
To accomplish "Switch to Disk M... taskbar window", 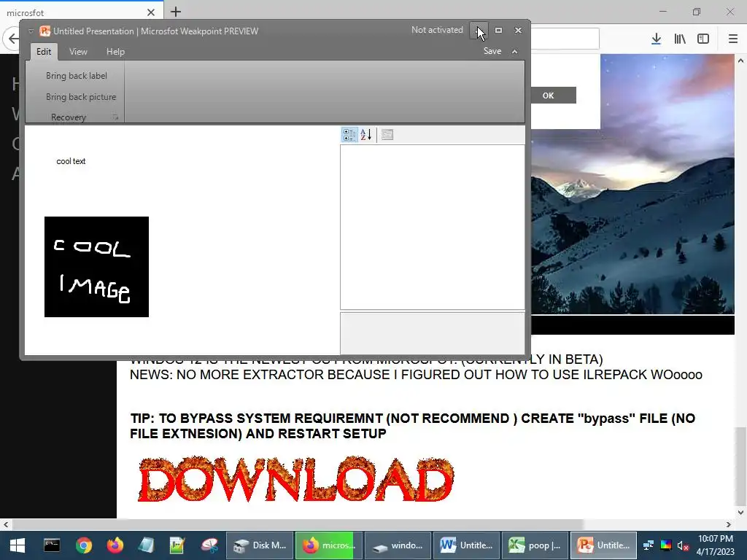I will click(260, 545).
